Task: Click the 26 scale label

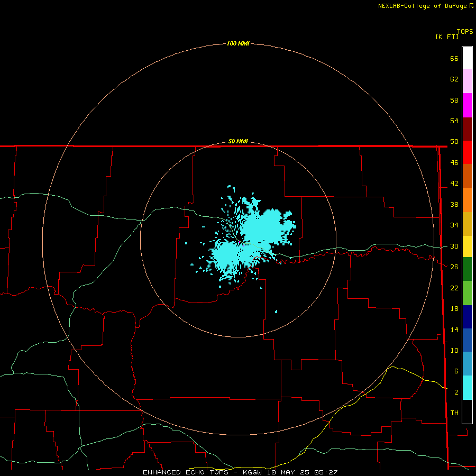Action: point(454,267)
